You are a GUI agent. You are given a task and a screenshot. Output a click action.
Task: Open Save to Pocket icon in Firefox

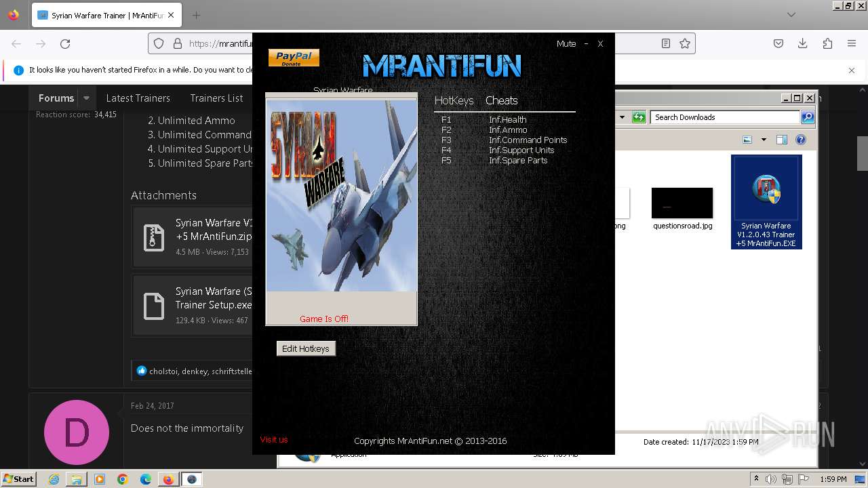pos(778,43)
